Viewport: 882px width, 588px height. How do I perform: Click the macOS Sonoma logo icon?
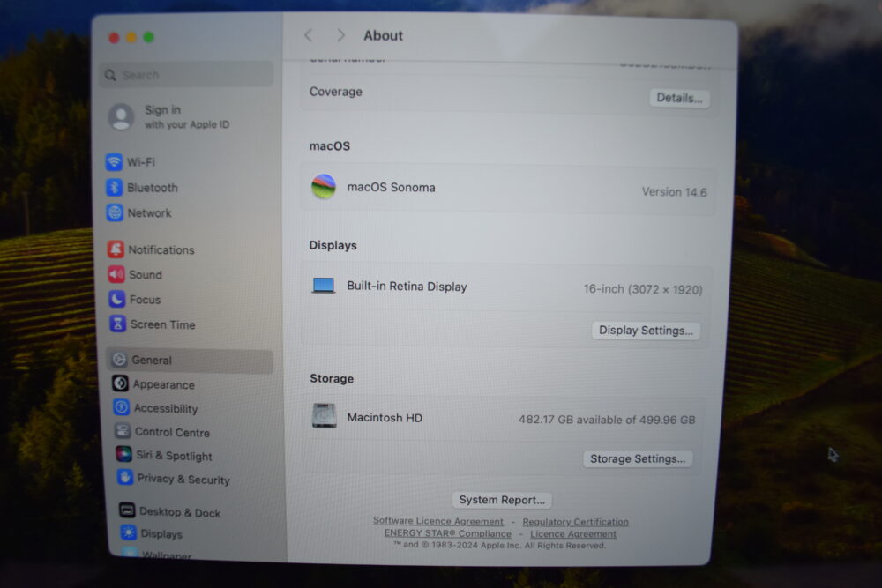[324, 187]
